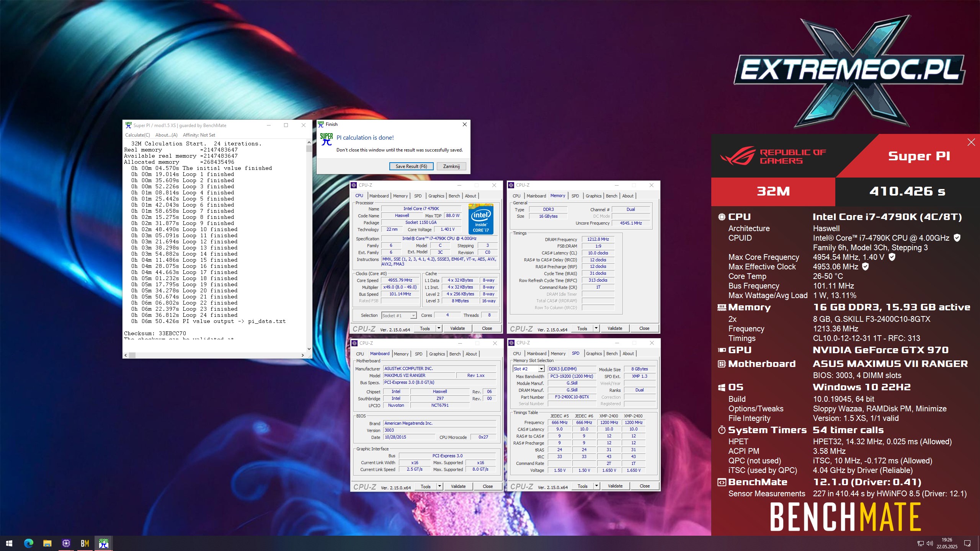This screenshot has width=980, height=551.
Task: Click Super PI vertical scrollbar up arrow
Action: coord(309,142)
